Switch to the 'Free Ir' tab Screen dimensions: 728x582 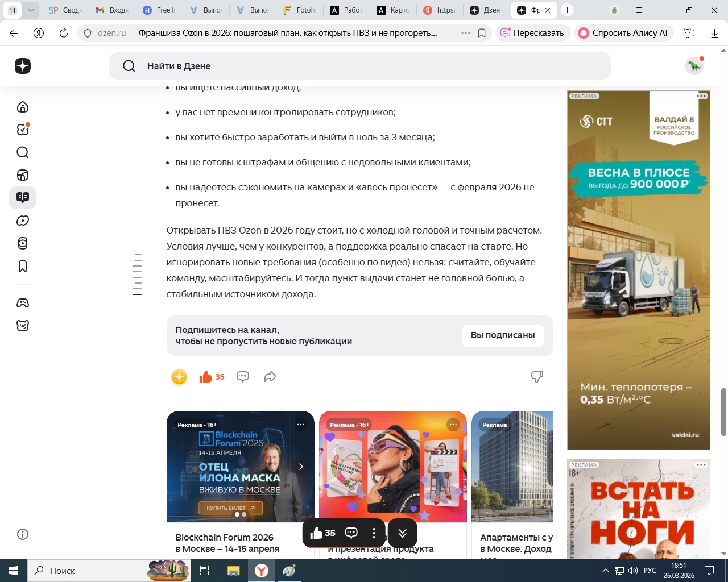tap(159, 10)
